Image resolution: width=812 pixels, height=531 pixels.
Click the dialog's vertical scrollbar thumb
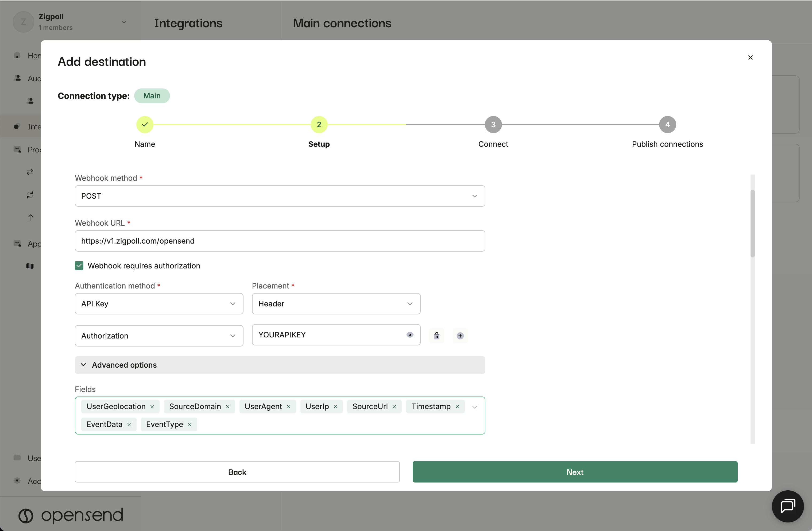[752, 224]
